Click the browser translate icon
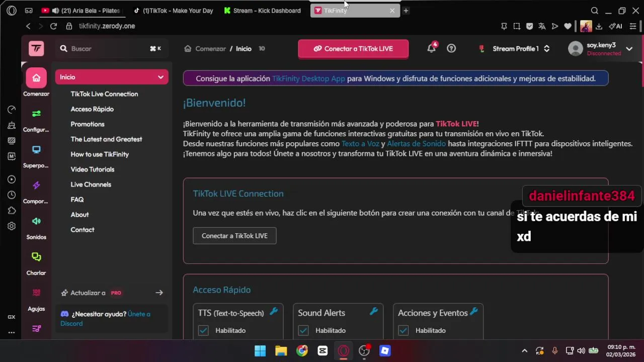This screenshot has height=362, width=644. tap(542, 26)
